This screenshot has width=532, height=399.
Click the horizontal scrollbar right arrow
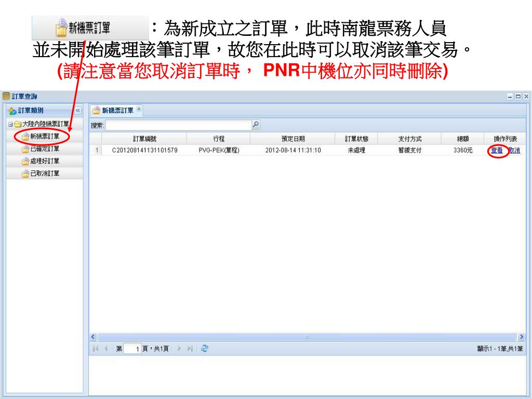click(522, 337)
